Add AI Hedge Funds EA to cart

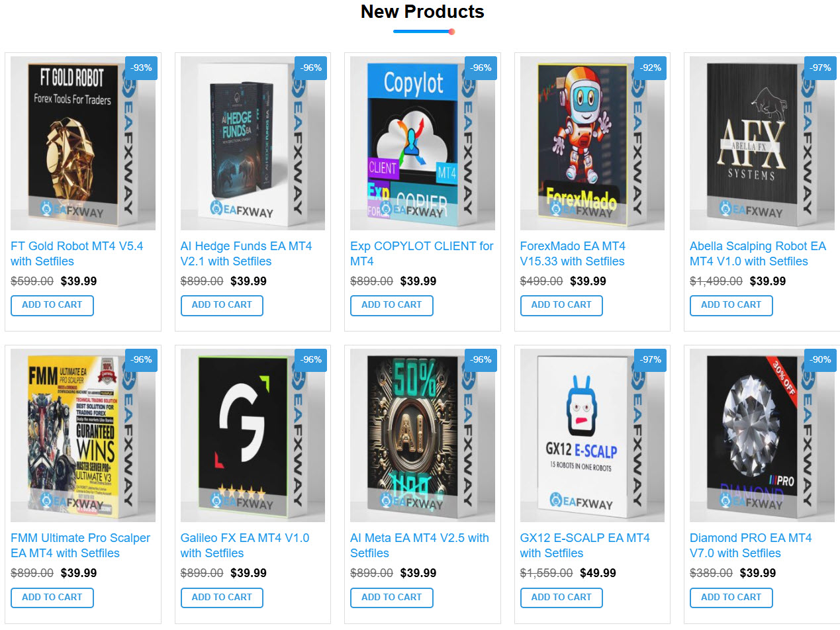222,305
